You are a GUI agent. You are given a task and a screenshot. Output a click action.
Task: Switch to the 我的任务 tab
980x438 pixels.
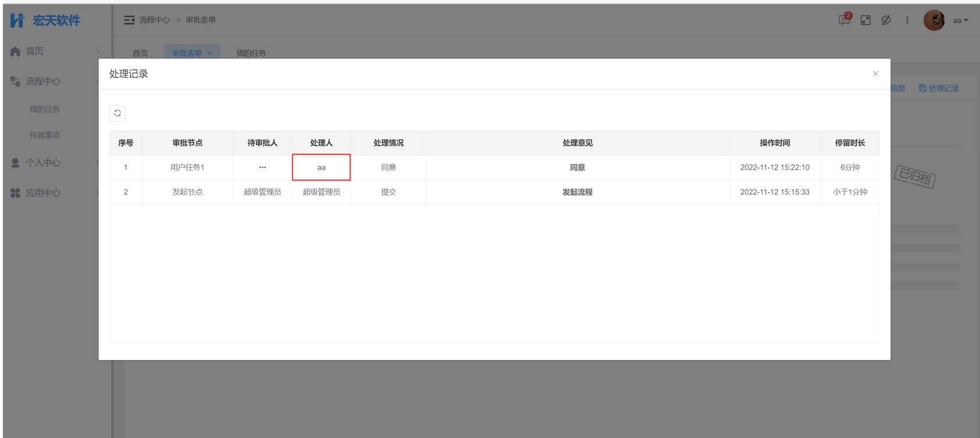[251, 53]
